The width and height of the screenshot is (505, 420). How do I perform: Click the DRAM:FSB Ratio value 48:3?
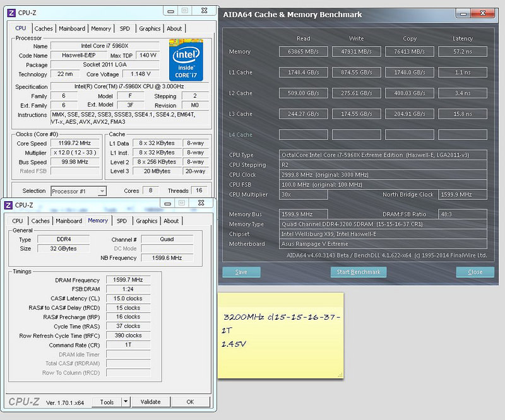(463, 214)
